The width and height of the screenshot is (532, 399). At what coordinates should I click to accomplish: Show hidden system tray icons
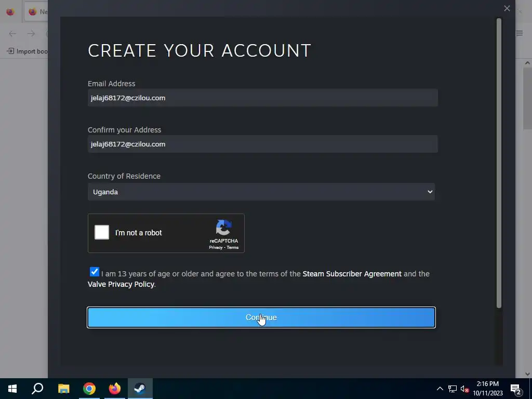coord(440,389)
